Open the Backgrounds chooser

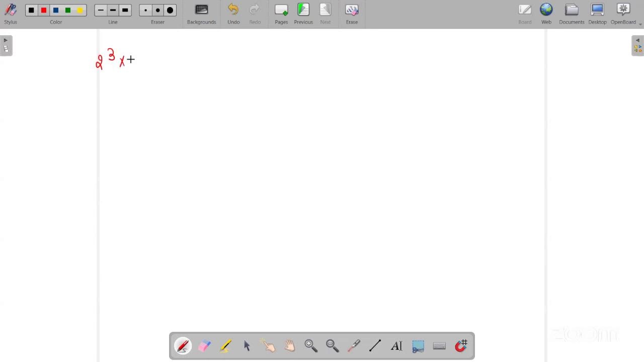point(201,14)
